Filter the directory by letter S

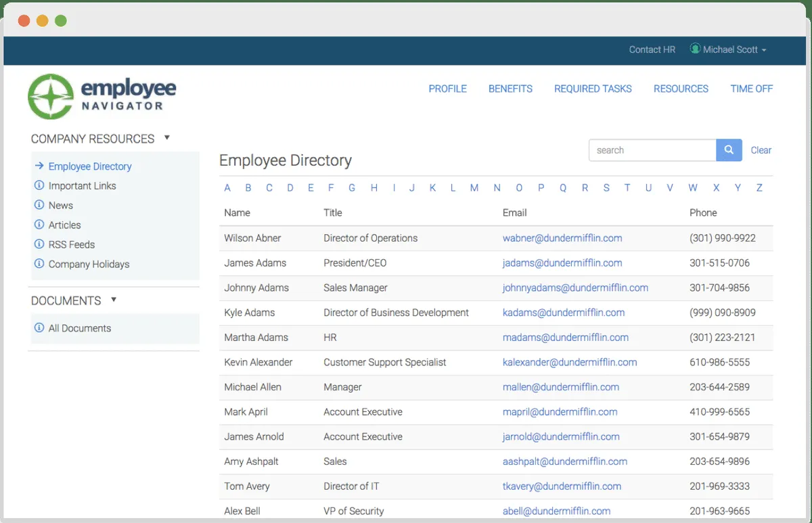606,188
